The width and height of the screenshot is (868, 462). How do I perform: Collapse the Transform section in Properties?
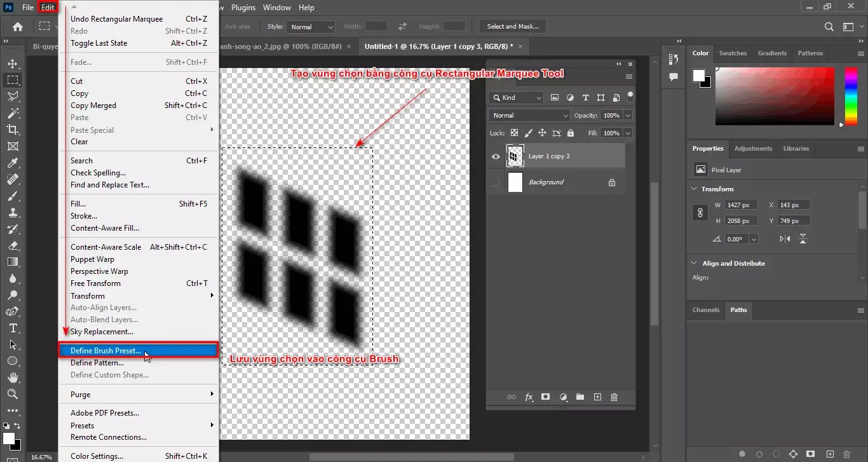pos(694,189)
